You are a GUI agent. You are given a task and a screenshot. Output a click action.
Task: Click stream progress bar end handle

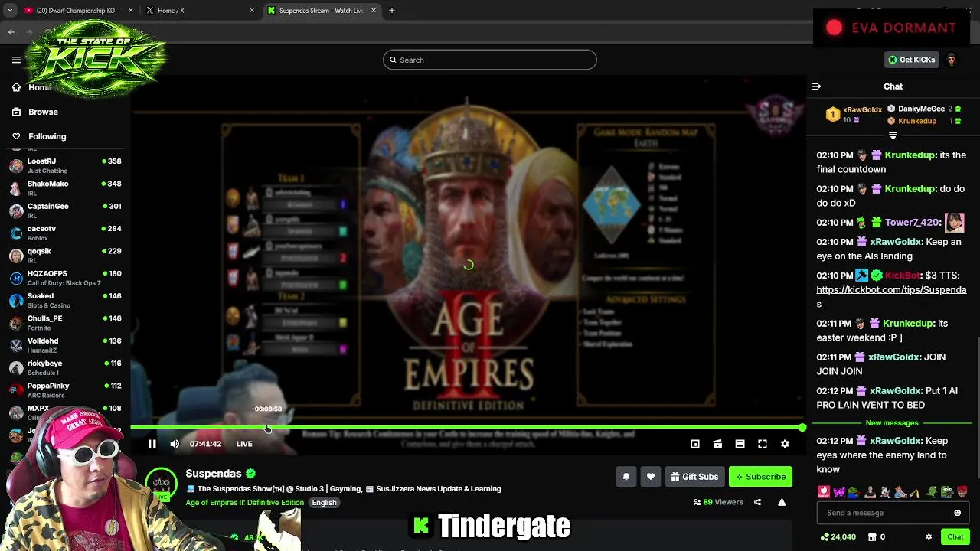(x=802, y=427)
